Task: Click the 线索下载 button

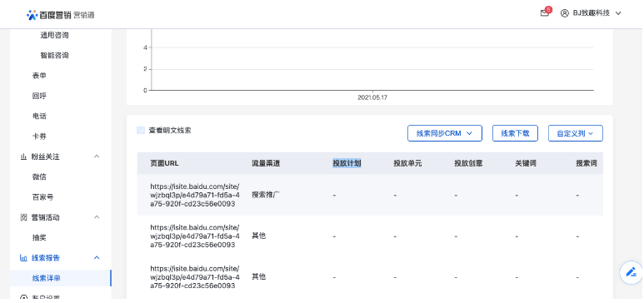Action: pyautogui.click(x=515, y=133)
